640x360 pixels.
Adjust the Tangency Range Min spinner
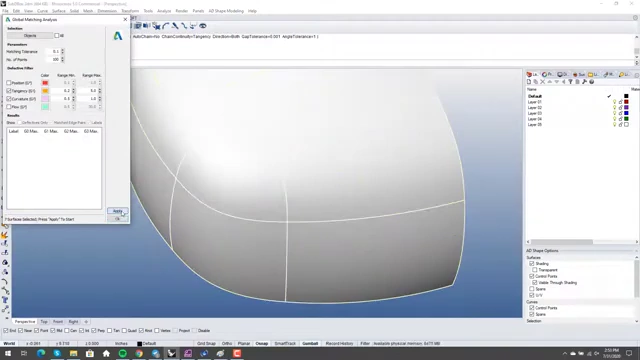pos(73,91)
